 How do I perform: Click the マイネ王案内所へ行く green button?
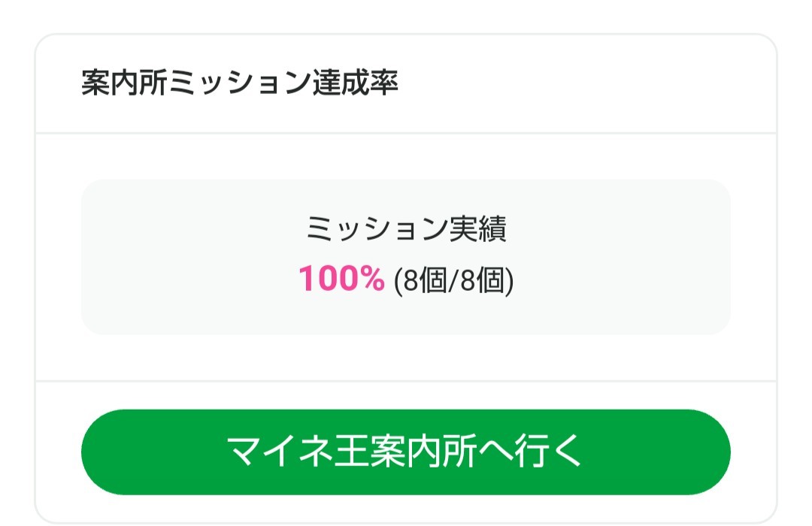coord(405,452)
